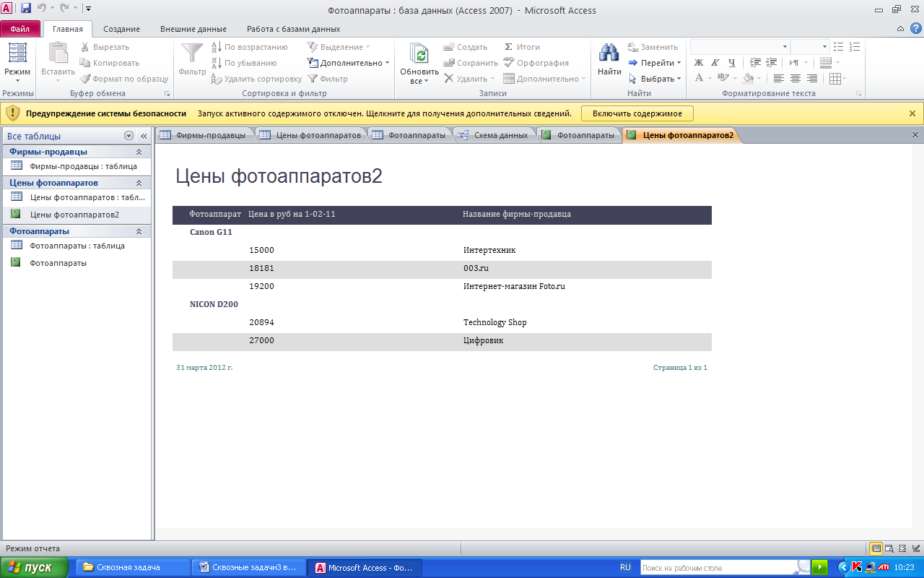This screenshot has width=924, height=578.
Task: Switch to Layout View in status bar
Action: pyautogui.click(x=903, y=548)
